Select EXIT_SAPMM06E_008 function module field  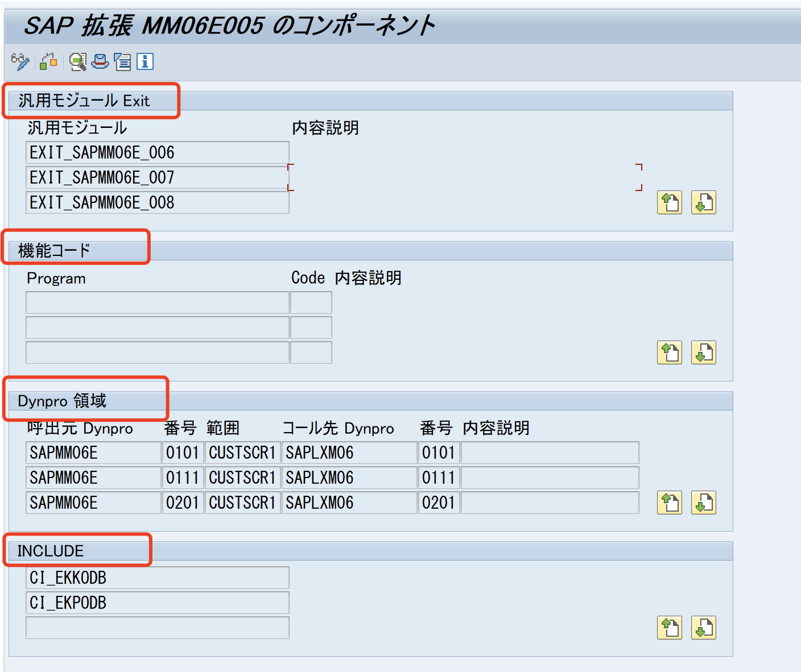[x=157, y=202]
